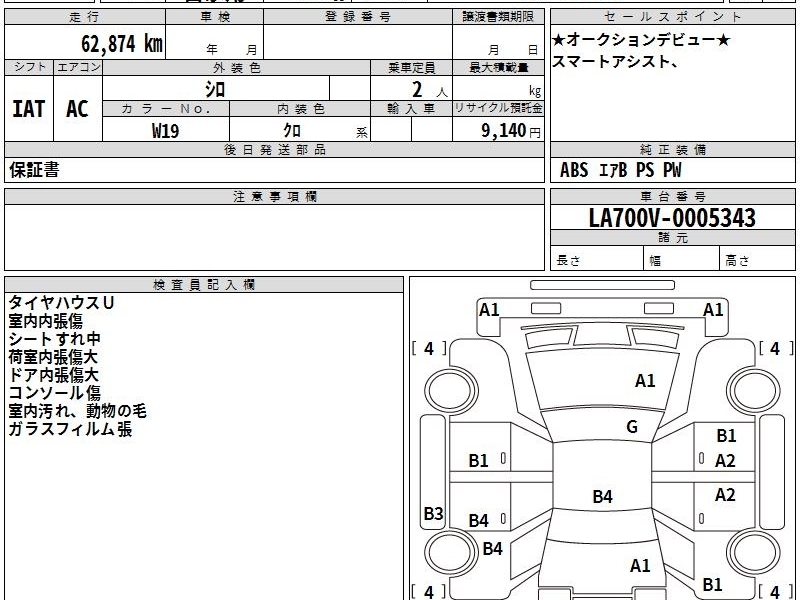Click G mark on windshield diagram

(x=632, y=426)
